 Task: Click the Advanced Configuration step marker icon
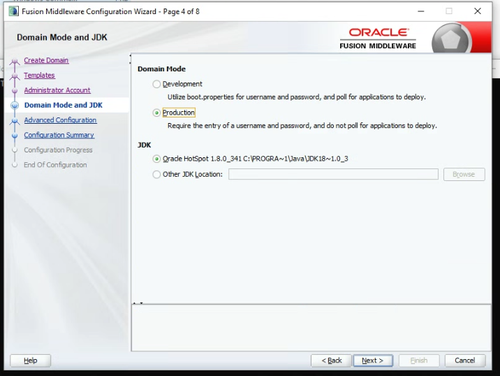click(x=15, y=121)
